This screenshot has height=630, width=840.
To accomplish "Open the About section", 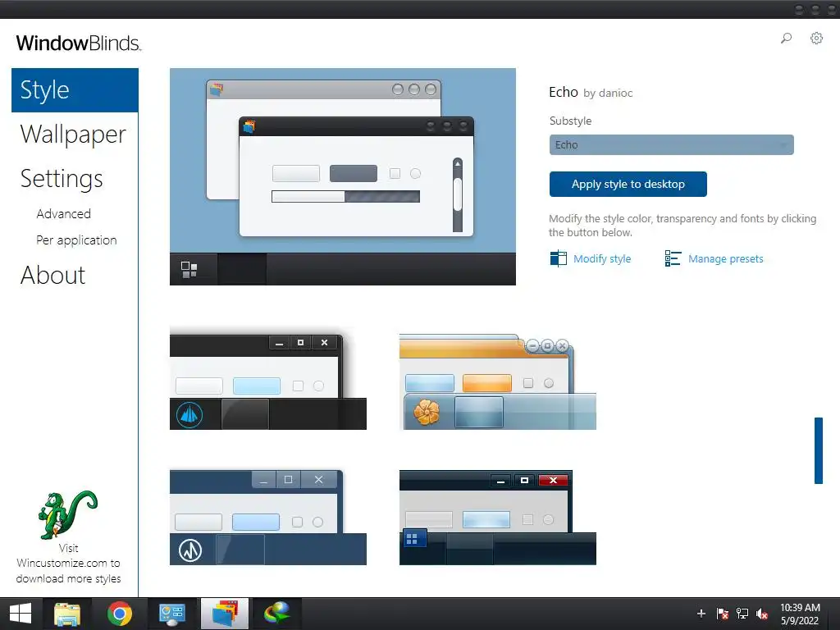I will [x=52, y=276].
